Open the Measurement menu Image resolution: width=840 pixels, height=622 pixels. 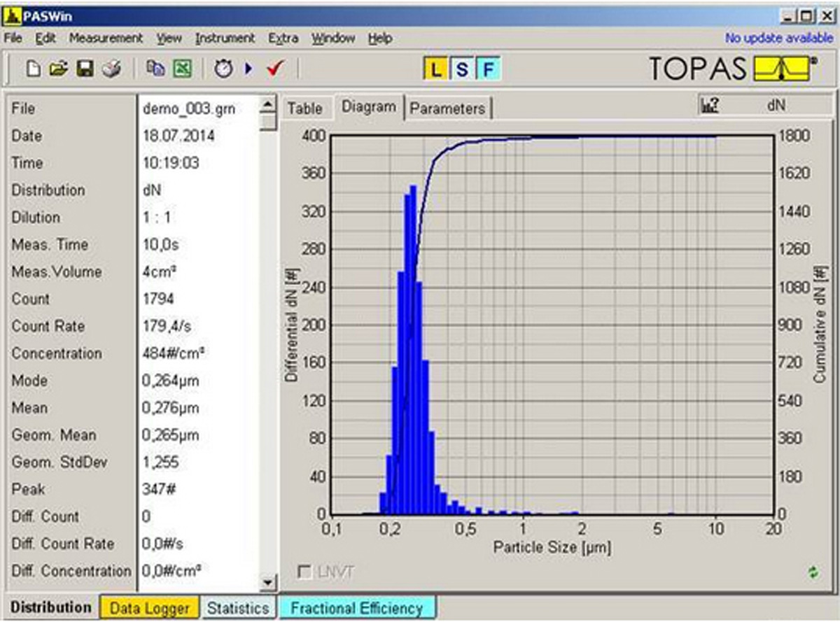tap(106, 38)
